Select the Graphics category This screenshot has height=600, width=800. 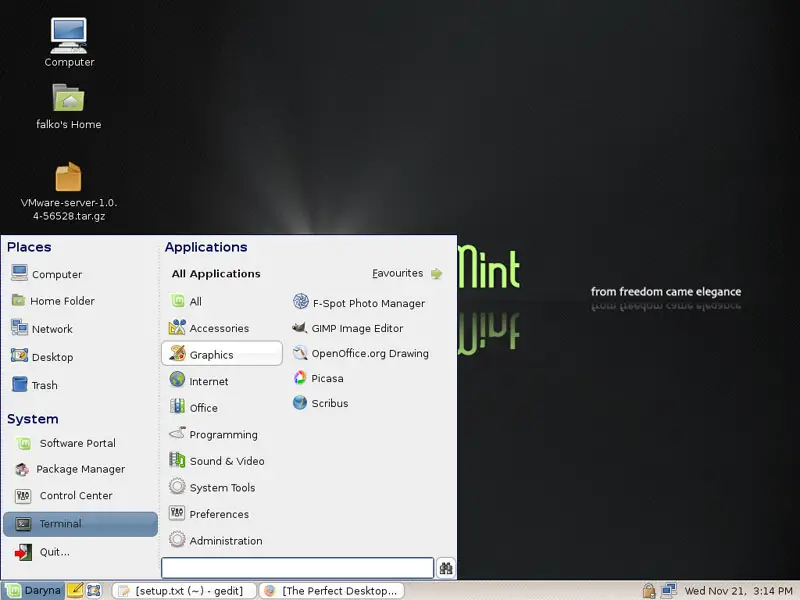point(222,354)
